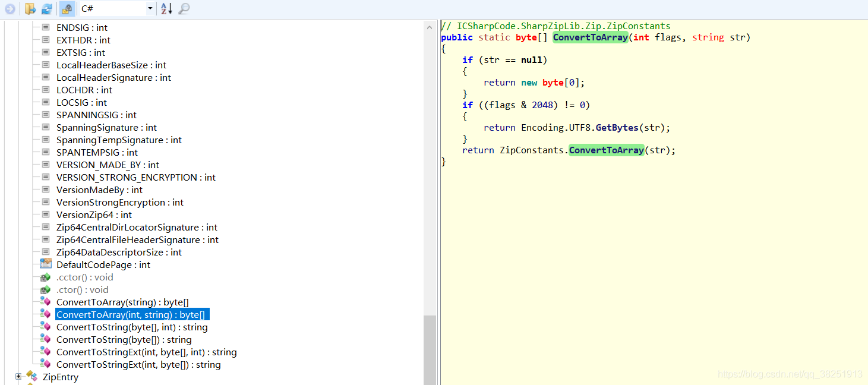Select VersionStrongEncryption : int field
The height and width of the screenshot is (385, 868).
[120, 202]
